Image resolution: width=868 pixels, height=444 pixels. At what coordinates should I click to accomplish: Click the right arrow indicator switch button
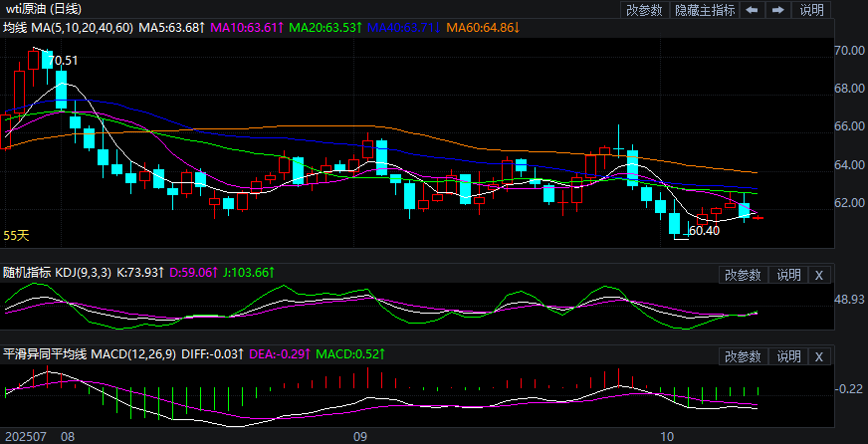(x=778, y=10)
